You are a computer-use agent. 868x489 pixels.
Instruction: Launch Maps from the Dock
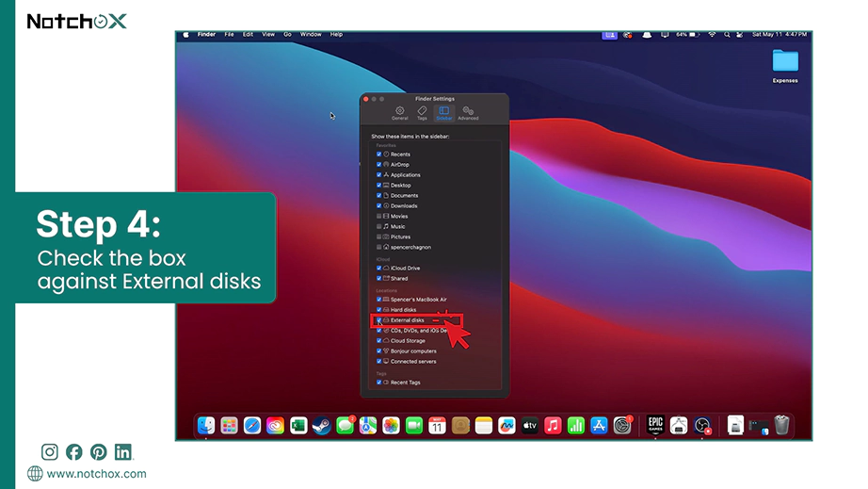pos(368,425)
